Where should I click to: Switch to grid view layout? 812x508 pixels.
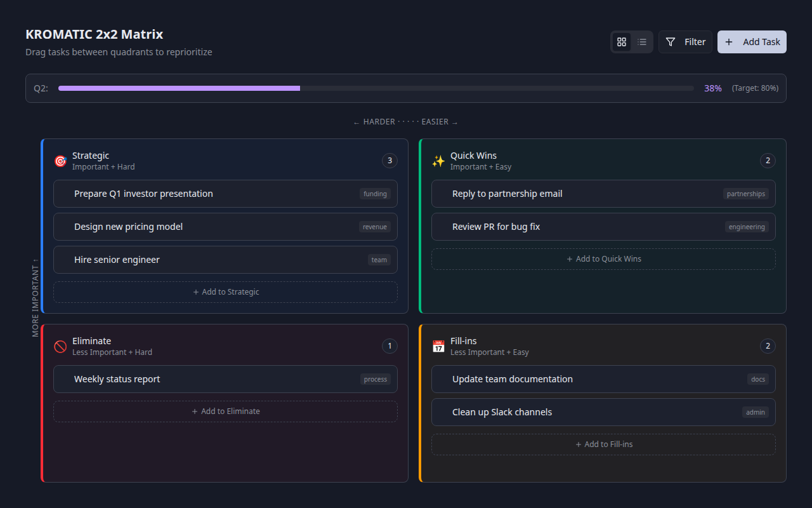[x=622, y=42]
